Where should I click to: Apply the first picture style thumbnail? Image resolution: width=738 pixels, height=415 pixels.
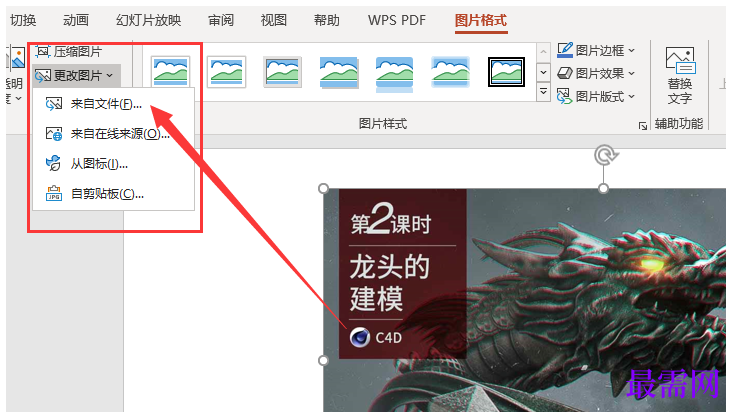170,72
